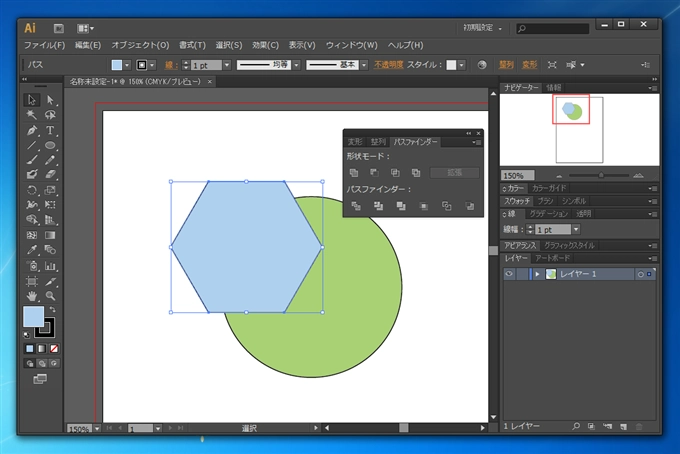Set fill mode to None

(54, 349)
